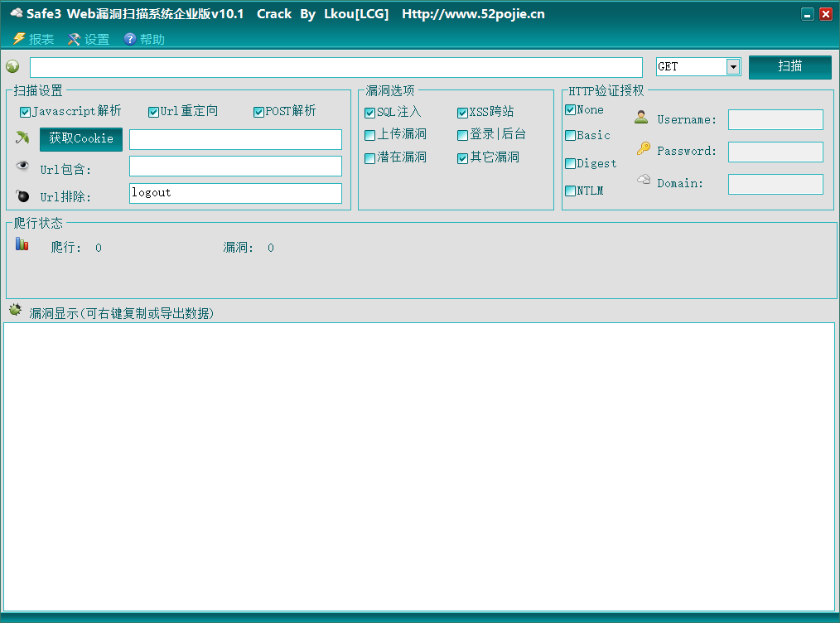
Task: Open the 设置 menu
Action: (x=89, y=39)
